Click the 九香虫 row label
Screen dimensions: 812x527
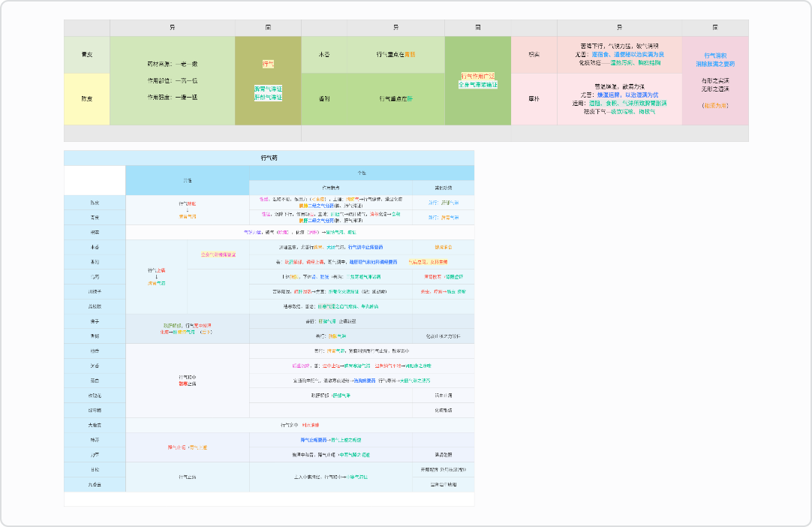click(95, 484)
